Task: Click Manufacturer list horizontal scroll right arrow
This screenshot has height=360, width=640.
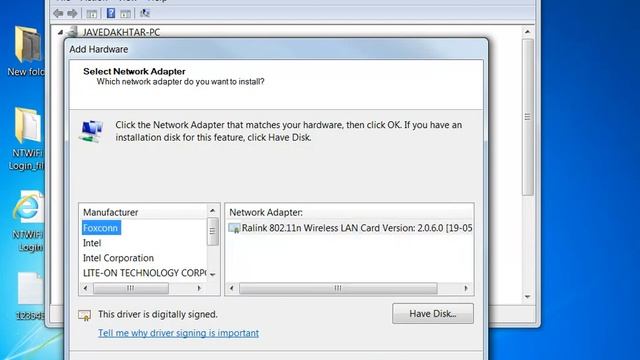Action: tap(199, 288)
